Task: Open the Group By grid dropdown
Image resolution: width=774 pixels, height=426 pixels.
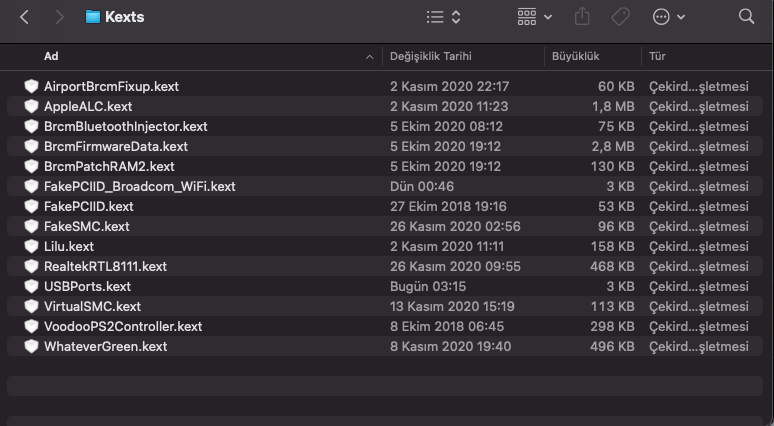Action: tap(535, 17)
